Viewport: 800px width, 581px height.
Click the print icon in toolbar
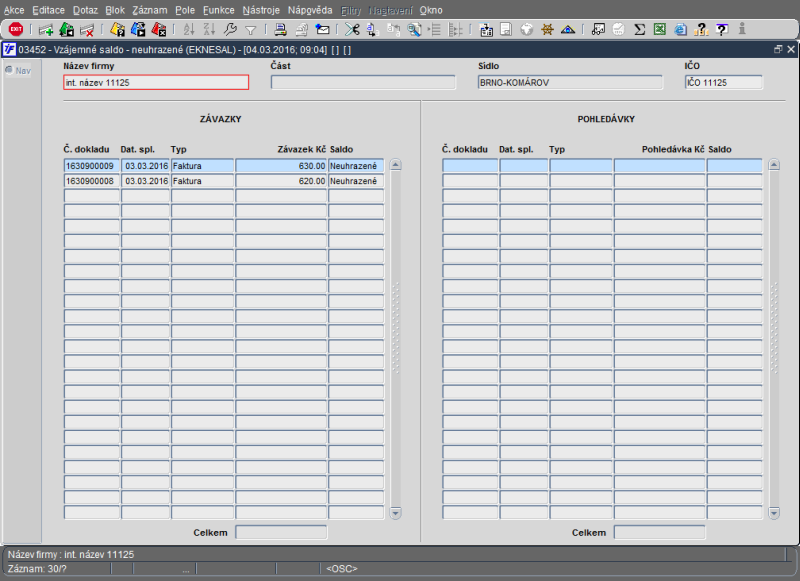pyautogui.click(x=280, y=30)
